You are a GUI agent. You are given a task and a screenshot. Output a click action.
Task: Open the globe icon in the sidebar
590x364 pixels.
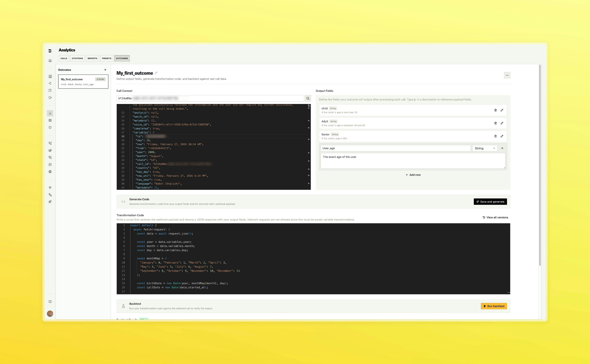pos(50,172)
